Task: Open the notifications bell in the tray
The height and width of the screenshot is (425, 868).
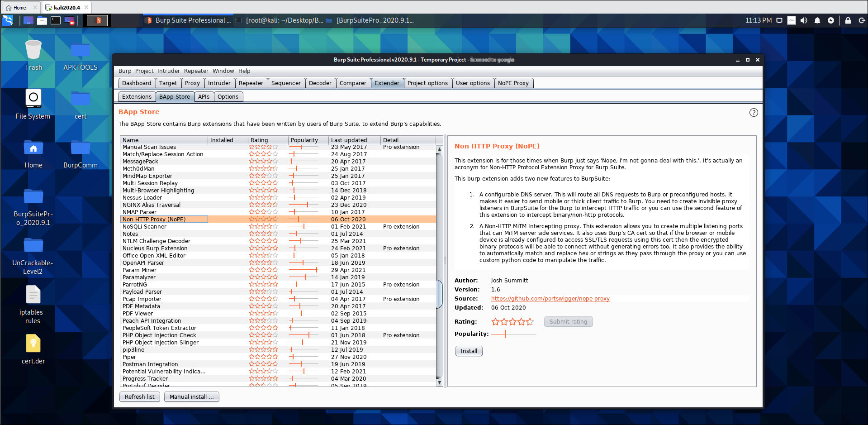Action: [817, 20]
